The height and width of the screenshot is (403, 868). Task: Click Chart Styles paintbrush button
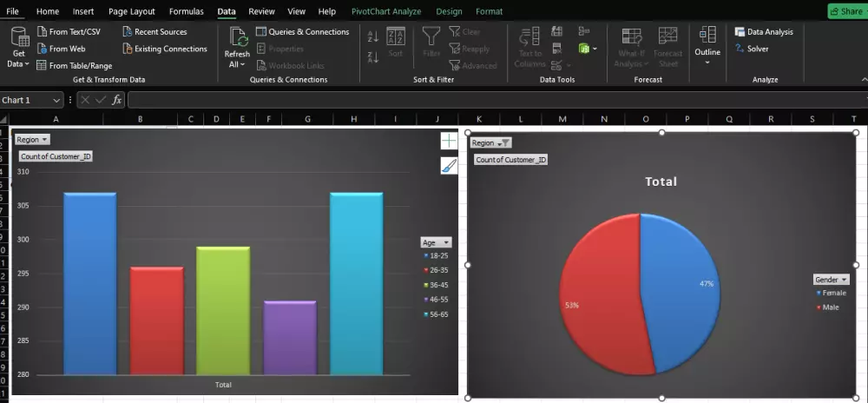point(449,166)
